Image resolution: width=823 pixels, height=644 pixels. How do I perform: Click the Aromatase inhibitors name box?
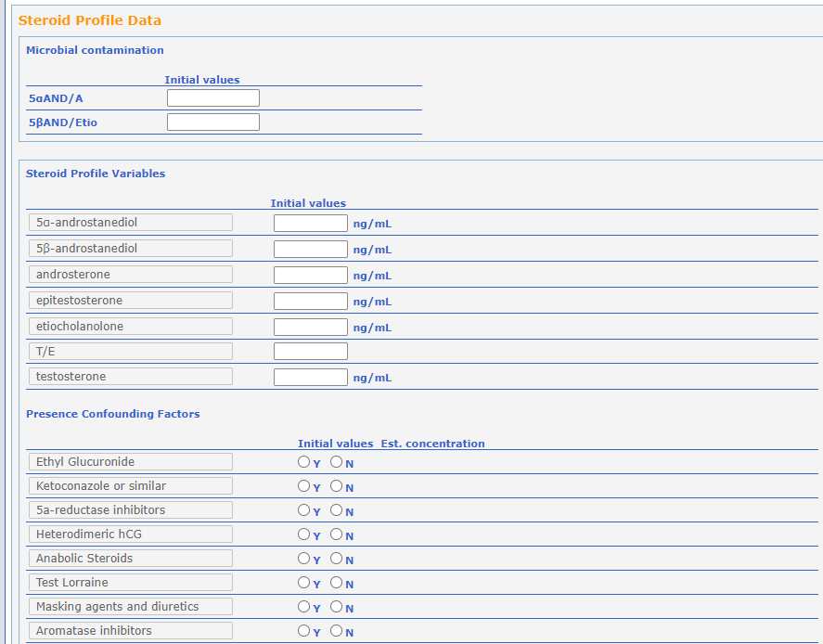click(x=131, y=631)
